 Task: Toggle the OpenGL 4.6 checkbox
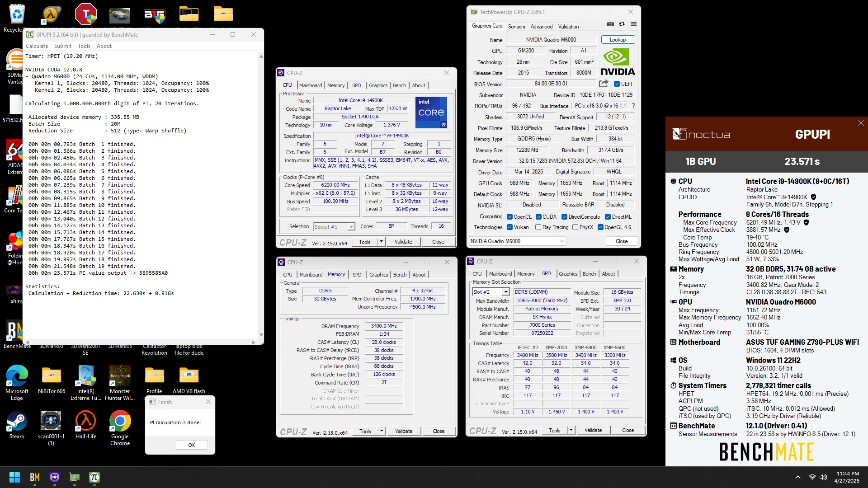pyautogui.click(x=600, y=227)
